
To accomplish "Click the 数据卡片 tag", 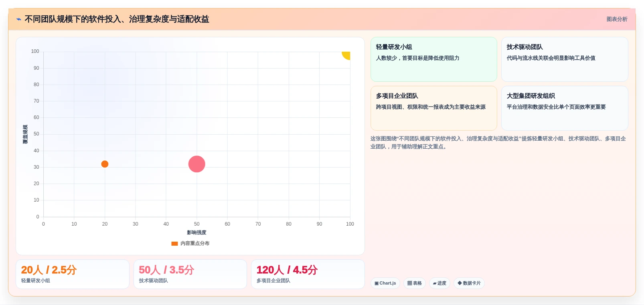I will 469,283.
